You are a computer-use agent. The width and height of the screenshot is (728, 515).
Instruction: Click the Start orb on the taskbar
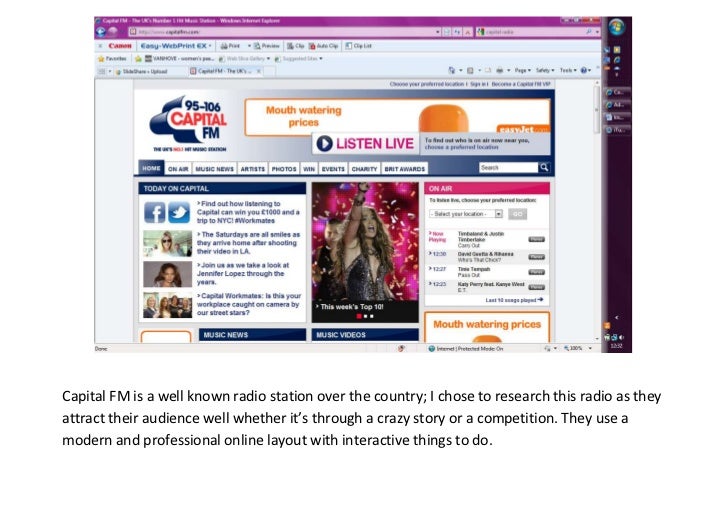pyautogui.click(x=617, y=27)
